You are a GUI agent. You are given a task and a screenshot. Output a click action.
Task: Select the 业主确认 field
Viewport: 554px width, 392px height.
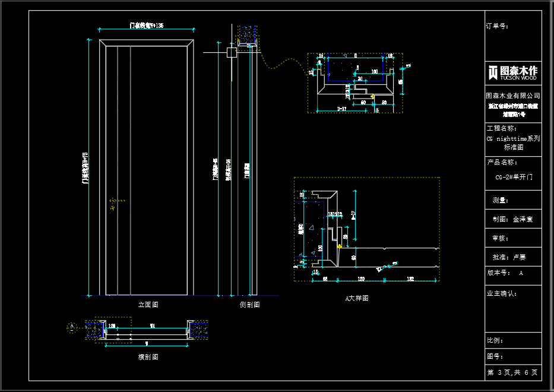(502, 293)
